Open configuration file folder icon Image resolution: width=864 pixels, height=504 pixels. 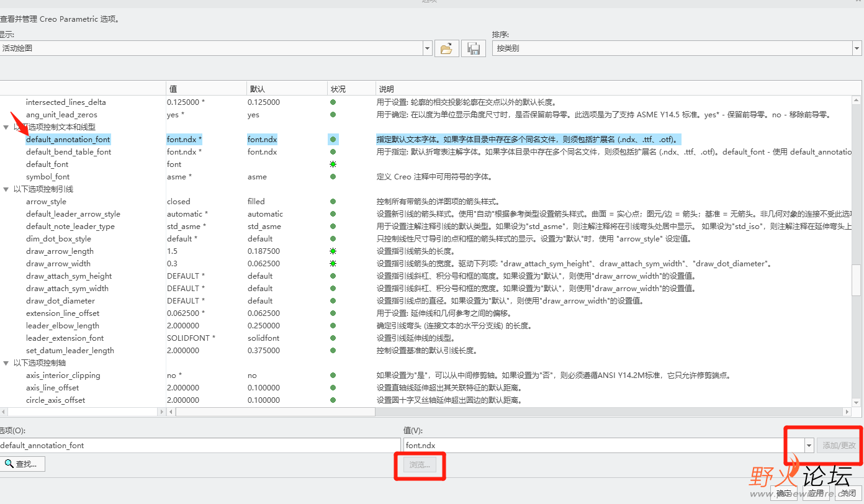point(446,48)
